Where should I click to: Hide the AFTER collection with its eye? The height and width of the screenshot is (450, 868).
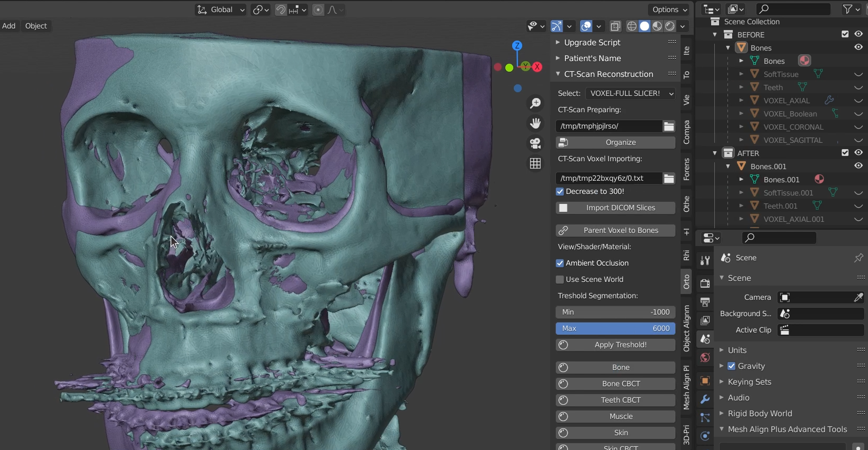(x=859, y=152)
